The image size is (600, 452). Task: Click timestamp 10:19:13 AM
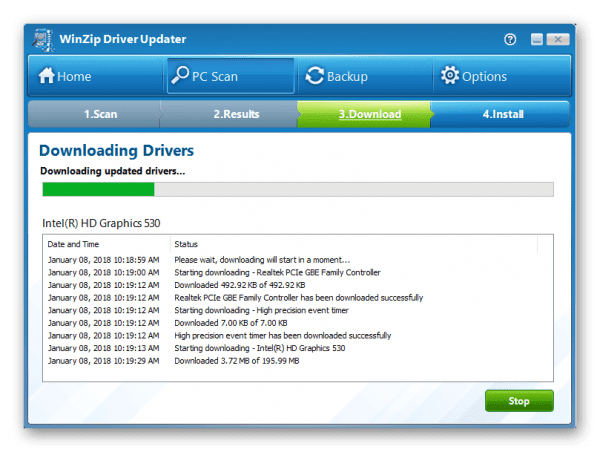[103, 348]
